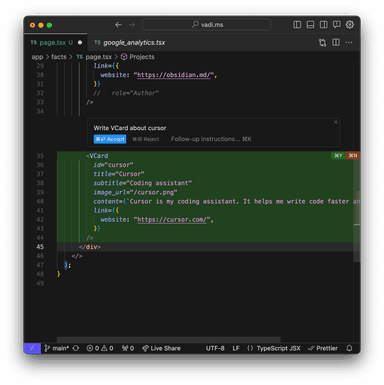Click the horizontal scrollbar at the bottom
Image resolution: width=384 pixels, height=385 pixels.
tap(169, 339)
